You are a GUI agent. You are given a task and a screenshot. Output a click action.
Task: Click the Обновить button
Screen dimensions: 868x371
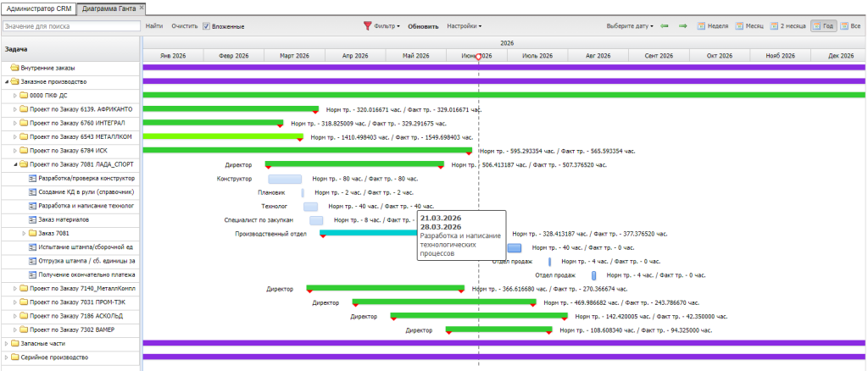(423, 26)
